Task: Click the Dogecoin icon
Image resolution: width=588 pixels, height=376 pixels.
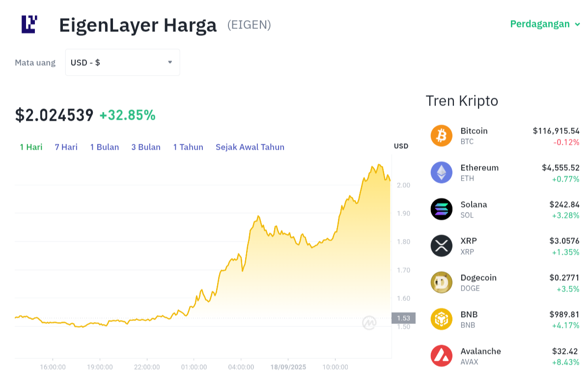Action: (442, 282)
